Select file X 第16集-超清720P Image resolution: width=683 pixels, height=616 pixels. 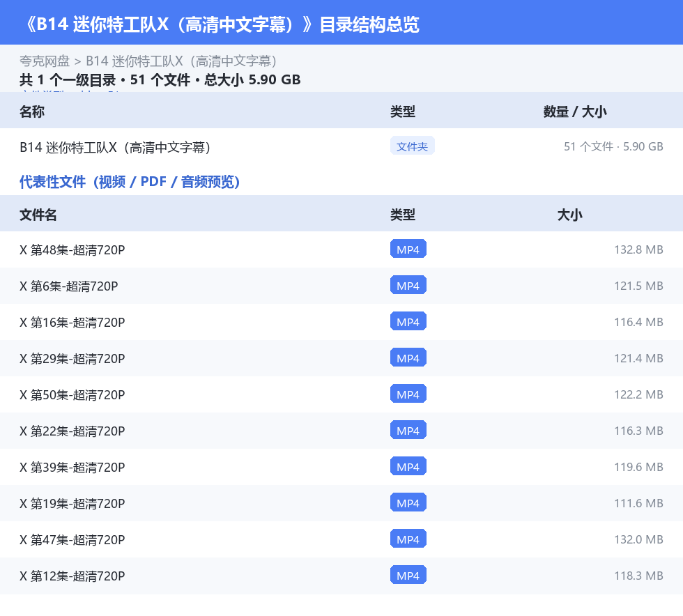point(72,322)
